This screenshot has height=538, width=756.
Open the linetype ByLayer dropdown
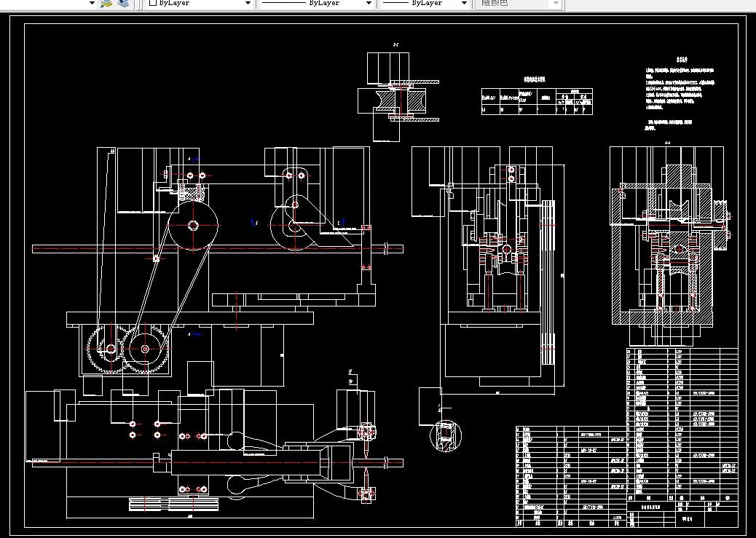pos(316,4)
